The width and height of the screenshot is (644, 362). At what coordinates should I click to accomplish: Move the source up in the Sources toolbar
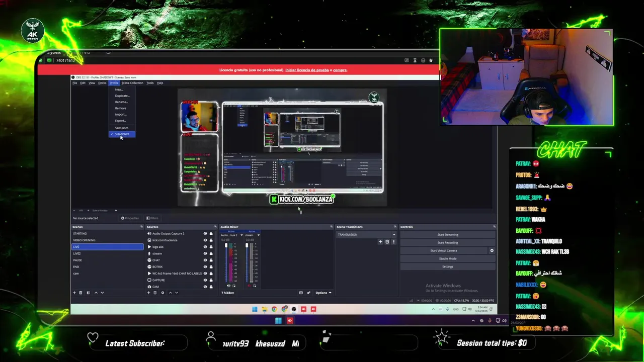[170, 293]
